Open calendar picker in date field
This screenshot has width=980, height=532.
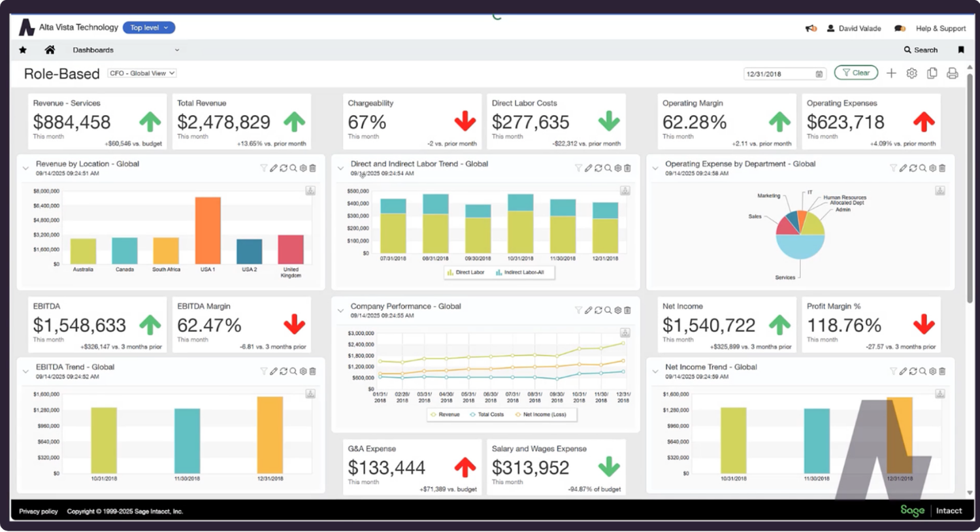(819, 74)
